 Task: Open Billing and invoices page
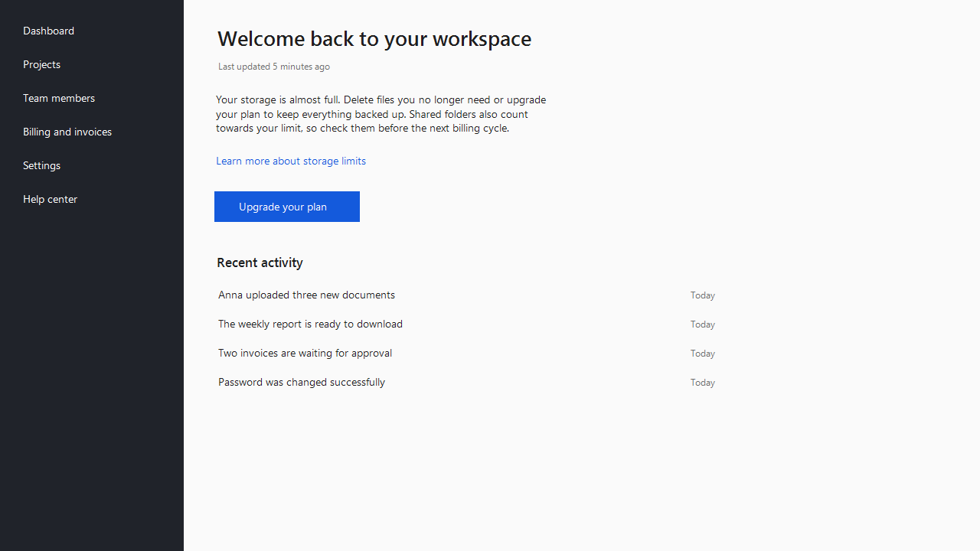[67, 132]
